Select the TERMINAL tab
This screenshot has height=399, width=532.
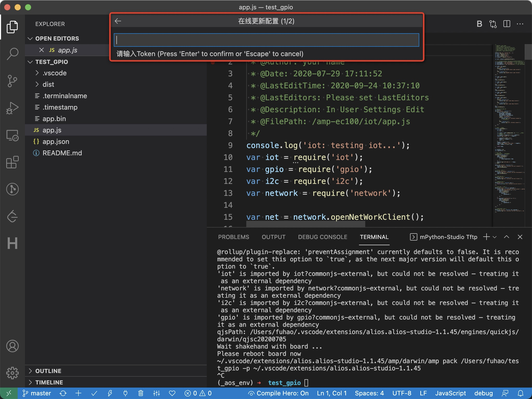click(374, 237)
